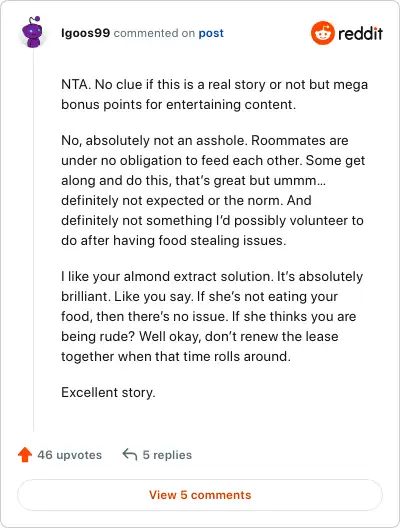400x528 pixels.
Task: Click the orange upvote arrow
Action: click(x=25, y=455)
